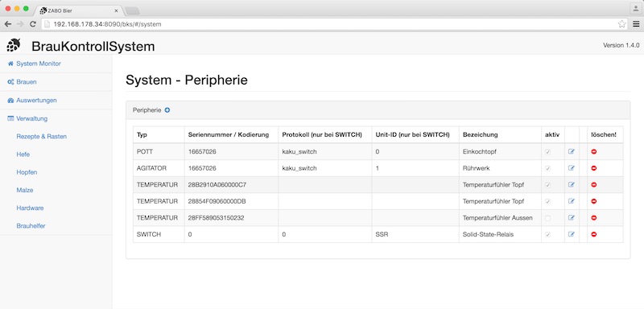Close the ZABO Bier tab
644x309 pixels.
coord(117,10)
